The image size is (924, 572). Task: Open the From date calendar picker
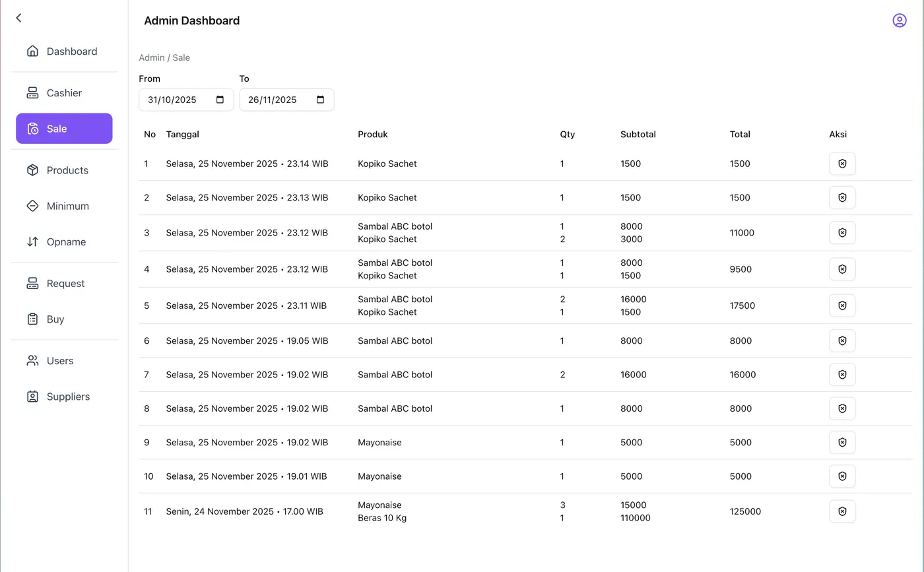pyautogui.click(x=220, y=100)
